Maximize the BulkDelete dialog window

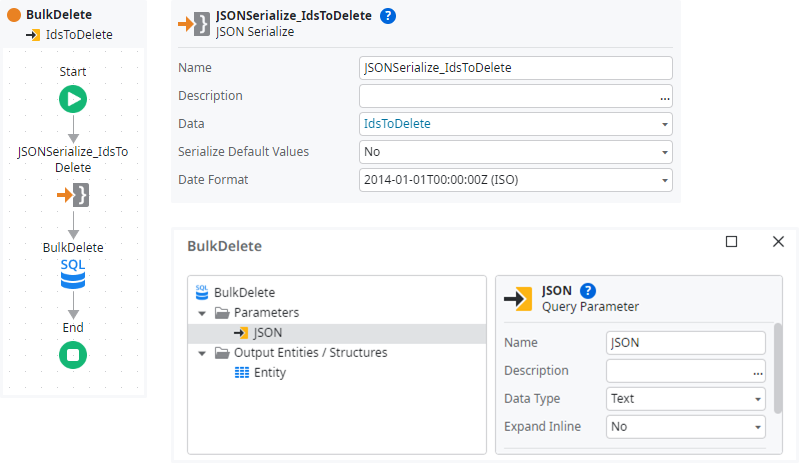pyautogui.click(x=731, y=242)
